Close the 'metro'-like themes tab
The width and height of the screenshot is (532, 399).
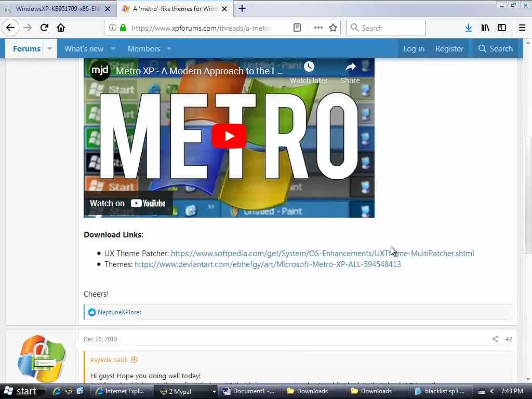224,9
